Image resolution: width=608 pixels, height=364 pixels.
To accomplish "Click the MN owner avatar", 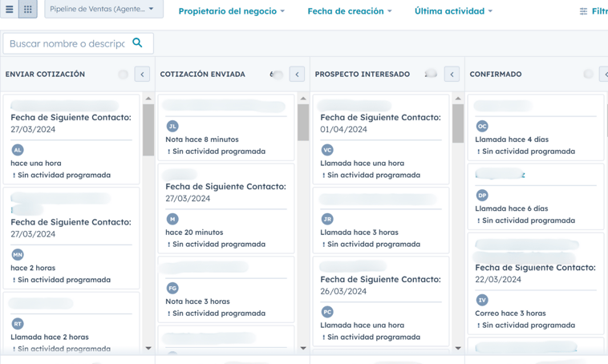I will tap(18, 255).
